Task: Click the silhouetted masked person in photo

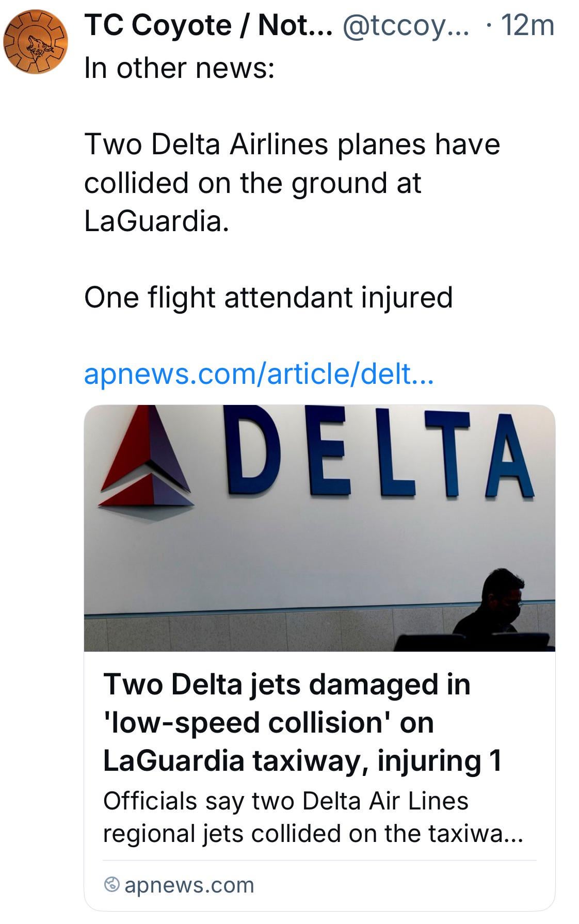Action: 494,609
